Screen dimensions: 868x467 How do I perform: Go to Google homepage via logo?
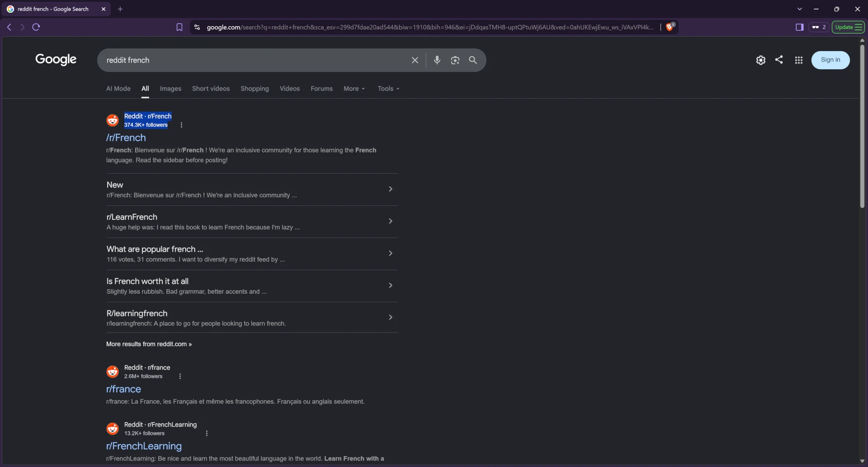(56, 60)
